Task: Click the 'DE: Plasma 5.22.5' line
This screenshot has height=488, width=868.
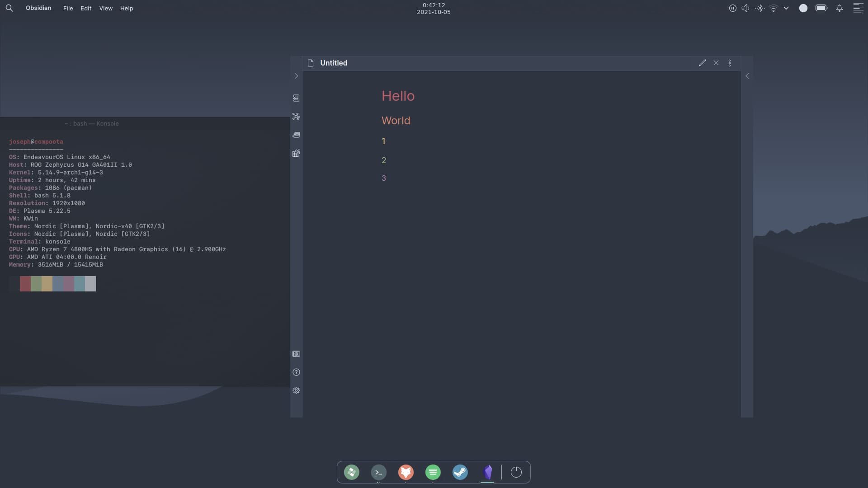Action: (40, 211)
